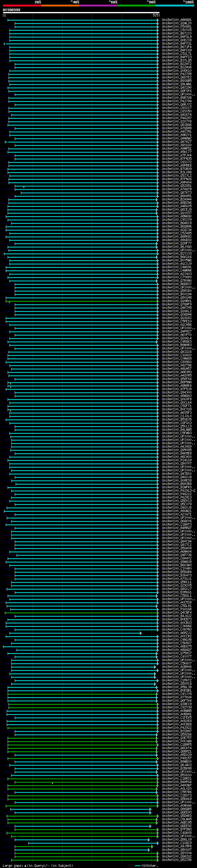Select hit label UniRef100_Q86QR5
Screen dimensions: 197x868
(176, 809)
